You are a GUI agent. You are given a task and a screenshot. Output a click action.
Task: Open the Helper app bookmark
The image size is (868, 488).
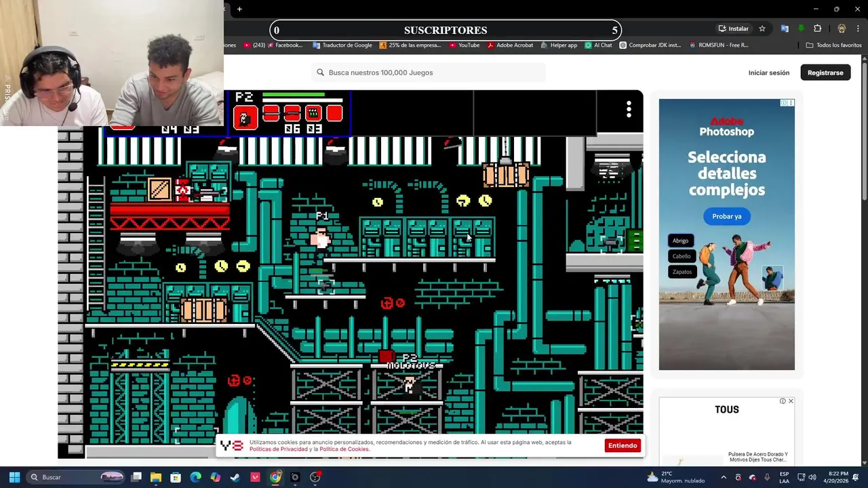click(559, 45)
